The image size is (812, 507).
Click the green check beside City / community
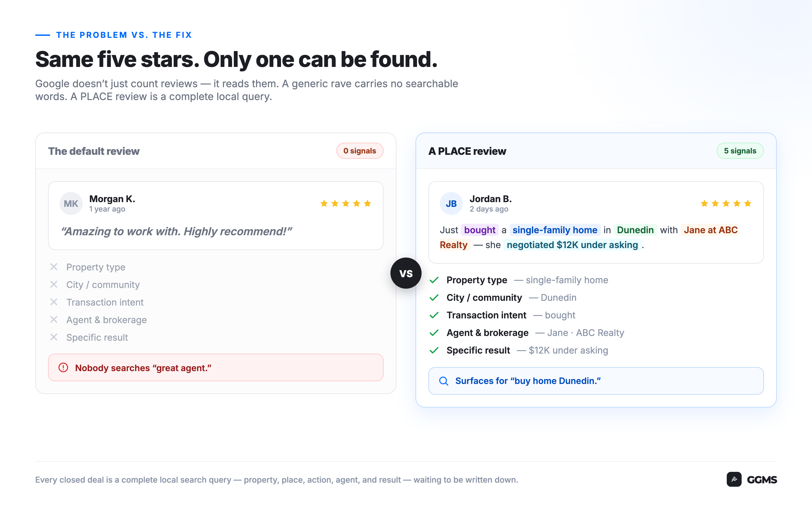click(x=434, y=297)
